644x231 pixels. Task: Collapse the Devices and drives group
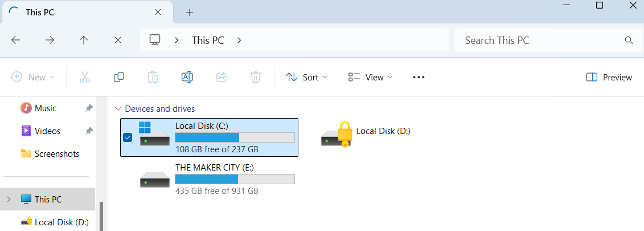[118, 109]
